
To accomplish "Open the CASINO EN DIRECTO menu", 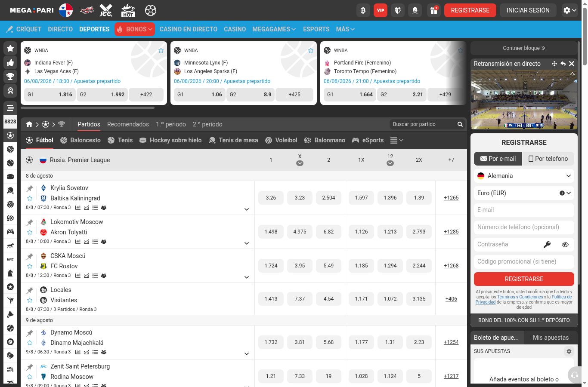I will (189, 29).
